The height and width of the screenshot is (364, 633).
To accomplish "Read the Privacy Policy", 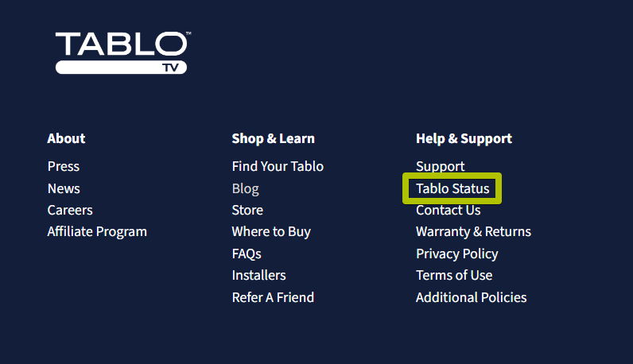I will tap(456, 254).
